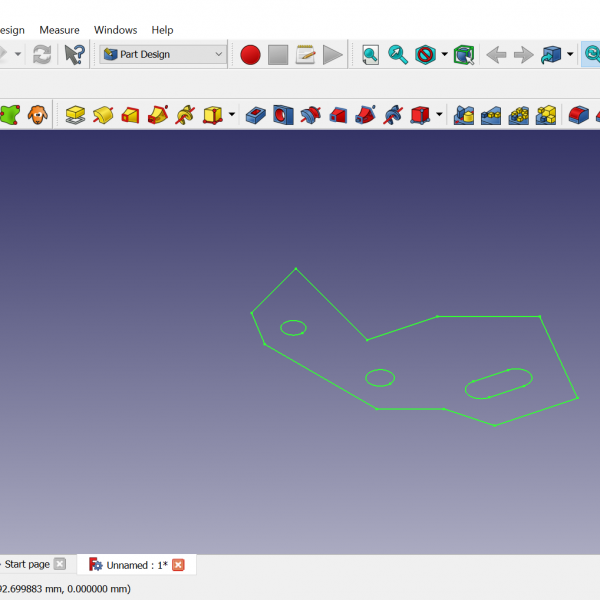This screenshot has width=600, height=600.
Task: Activate the What's This help cursor icon
Action: (x=75, y=55)
